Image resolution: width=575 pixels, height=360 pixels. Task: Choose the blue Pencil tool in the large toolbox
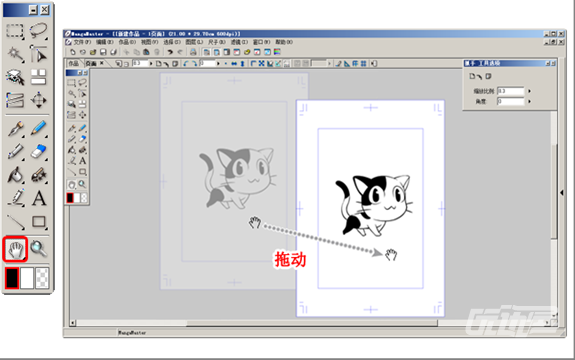pos(39,128)
